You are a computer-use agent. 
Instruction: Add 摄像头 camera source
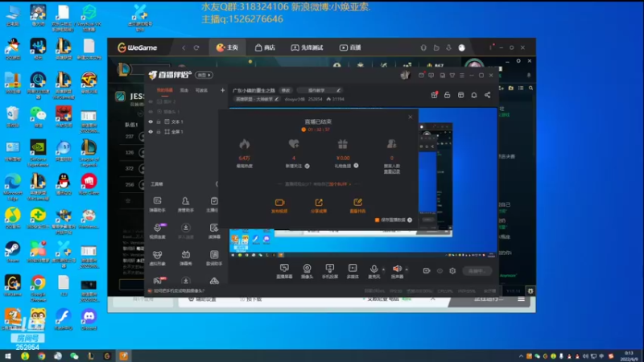click(307, 271)
